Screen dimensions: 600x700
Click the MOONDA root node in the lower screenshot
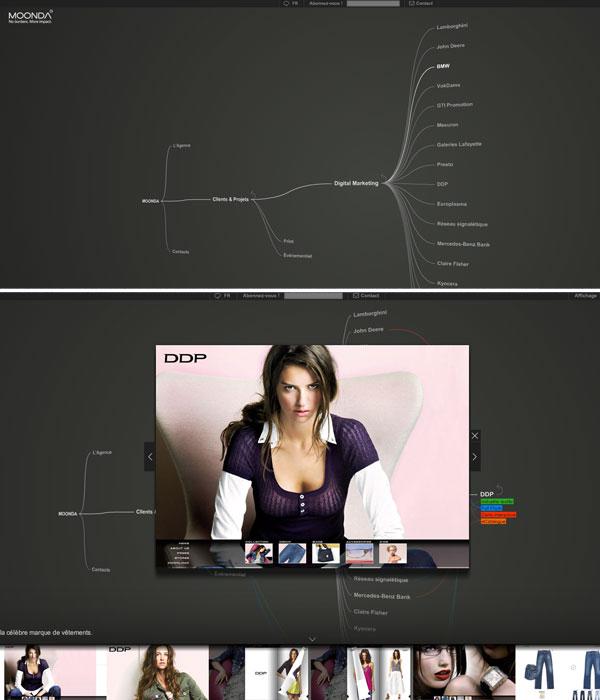tap(68, 514)
